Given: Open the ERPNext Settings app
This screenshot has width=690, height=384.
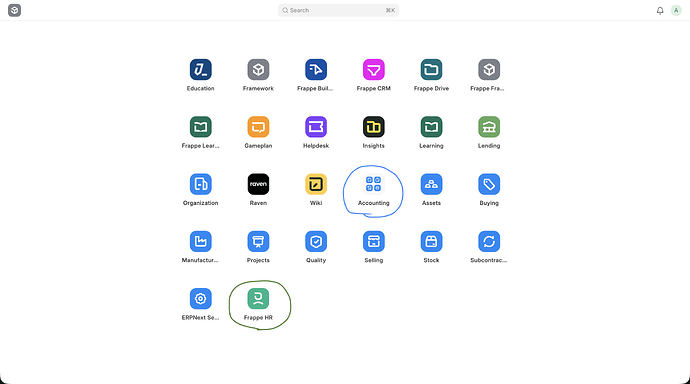Looking at the screenshot, I should point(201,299).
